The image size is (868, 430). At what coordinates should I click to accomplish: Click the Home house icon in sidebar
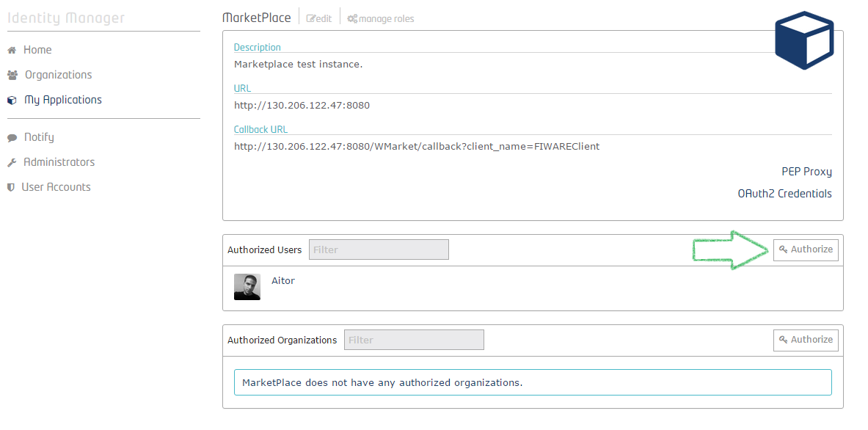coord(12,51)
